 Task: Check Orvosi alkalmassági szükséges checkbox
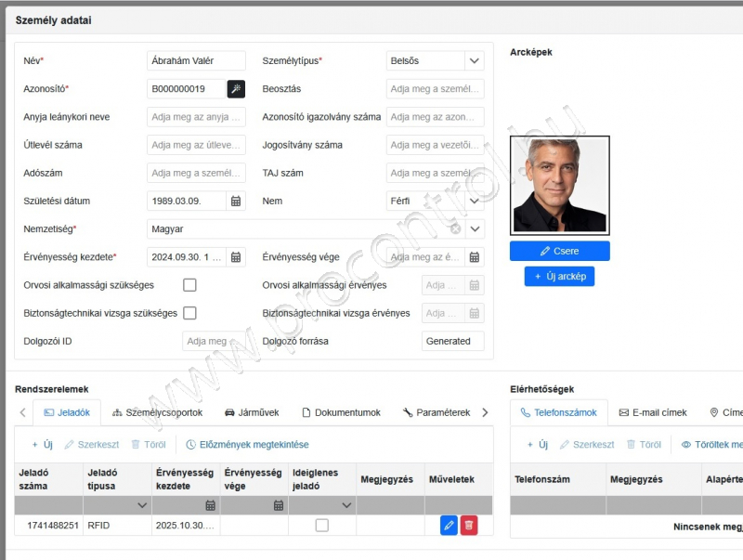coord(189,285)
